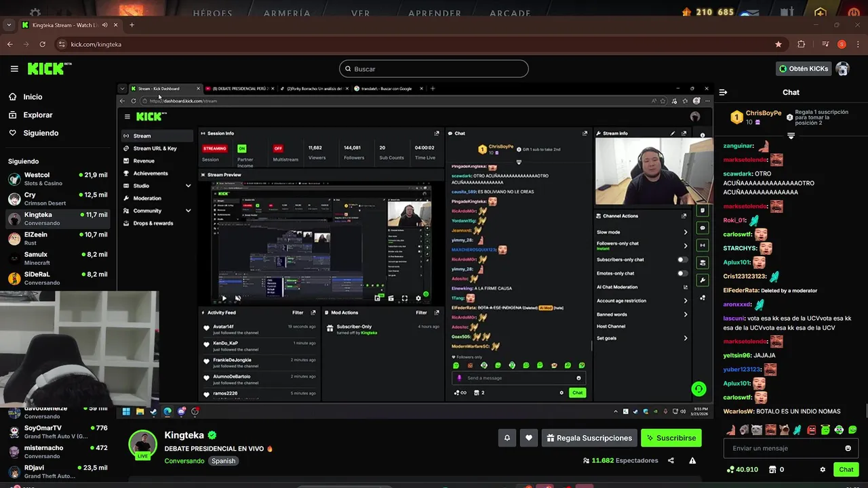Click the Inicio home icon in sidebar
Viewport: 868px width, 488px height.
coord(13,97)
